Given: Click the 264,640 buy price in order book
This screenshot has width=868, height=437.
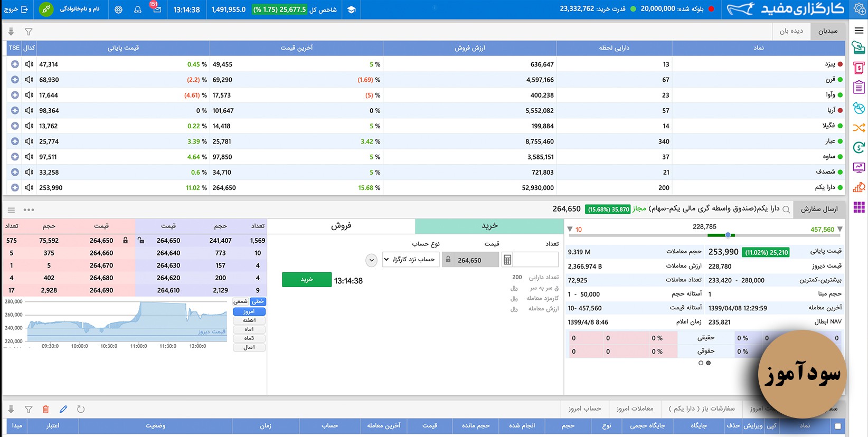Looking at the screenshot, I should click(168, 253).
